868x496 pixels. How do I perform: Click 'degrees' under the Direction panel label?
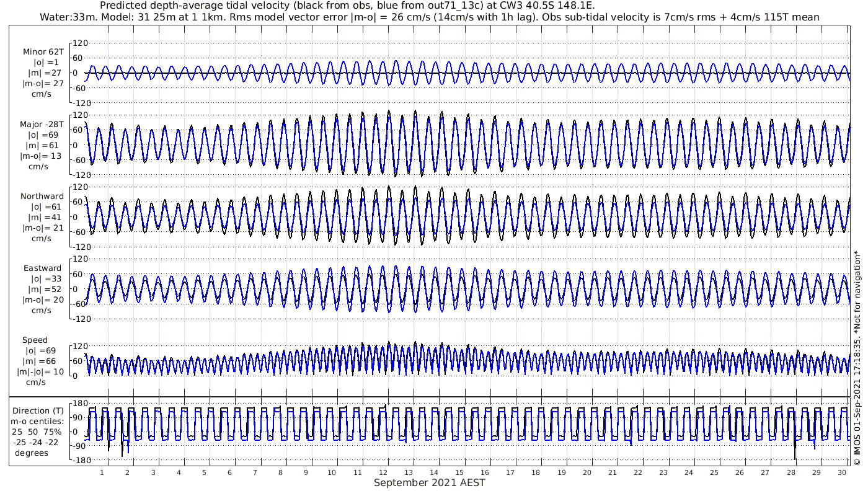(32, 453)
